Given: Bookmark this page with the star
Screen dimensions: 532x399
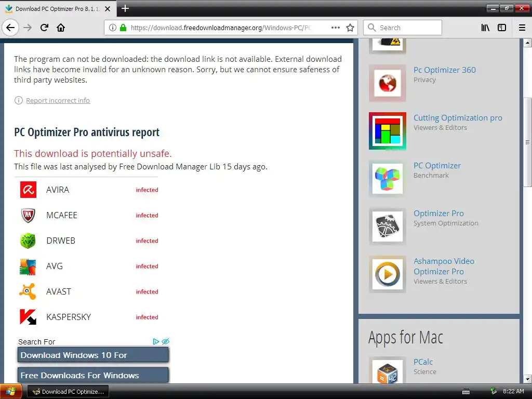Looking at the screenshot, I should coord(350,28).
